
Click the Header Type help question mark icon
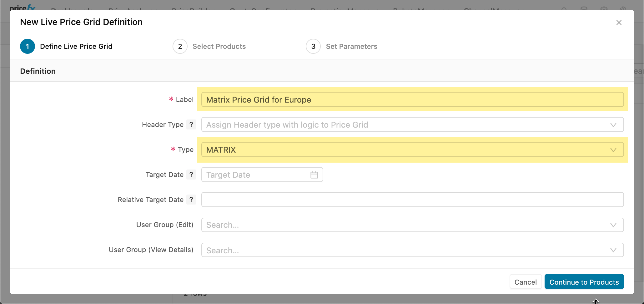pyautogui.click(x=191, y=124)
